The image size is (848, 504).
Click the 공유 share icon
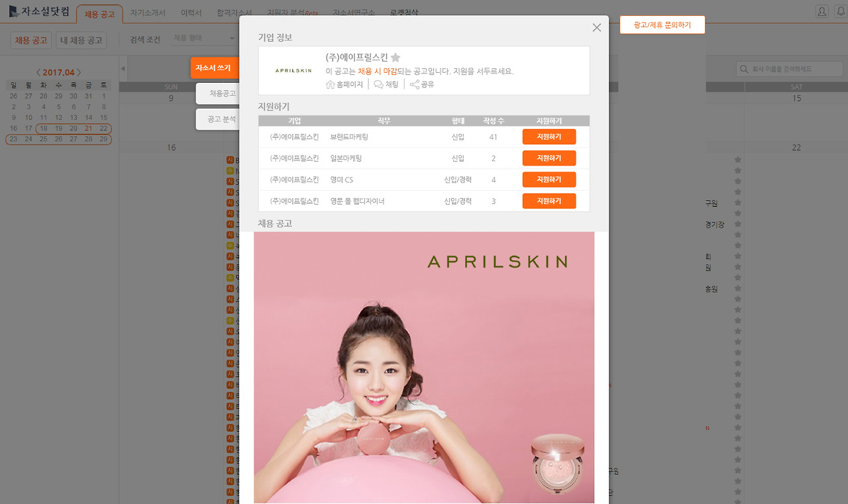point(421,84)
